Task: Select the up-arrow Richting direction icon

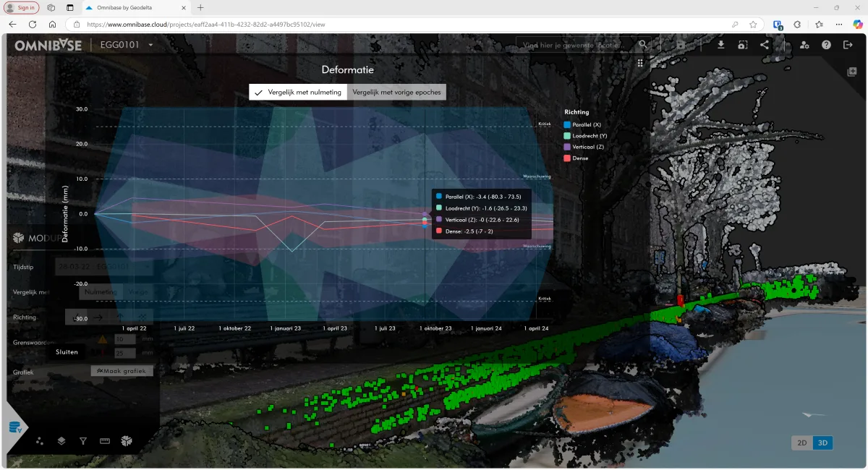Action: pos(120,317)
